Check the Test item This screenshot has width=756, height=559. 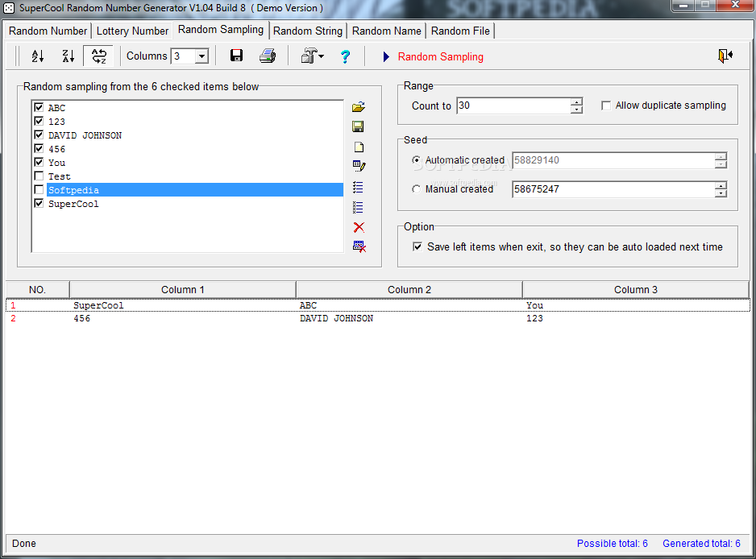tap(39, 176)
